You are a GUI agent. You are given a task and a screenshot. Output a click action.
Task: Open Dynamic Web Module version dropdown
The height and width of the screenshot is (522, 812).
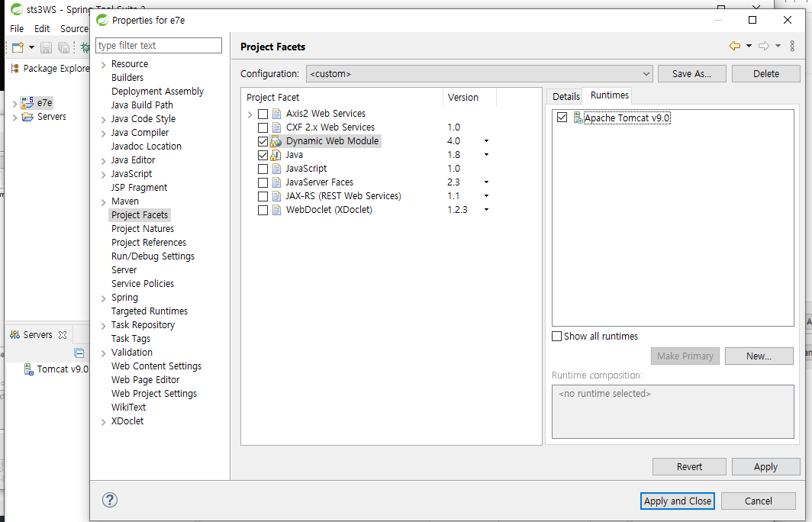pyautogui.click(x=486, y=141)
